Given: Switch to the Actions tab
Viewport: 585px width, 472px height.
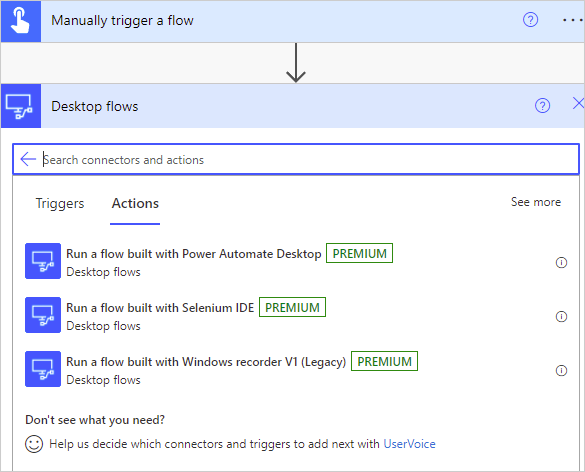Looking at the screenshot, I should point(135,204).
